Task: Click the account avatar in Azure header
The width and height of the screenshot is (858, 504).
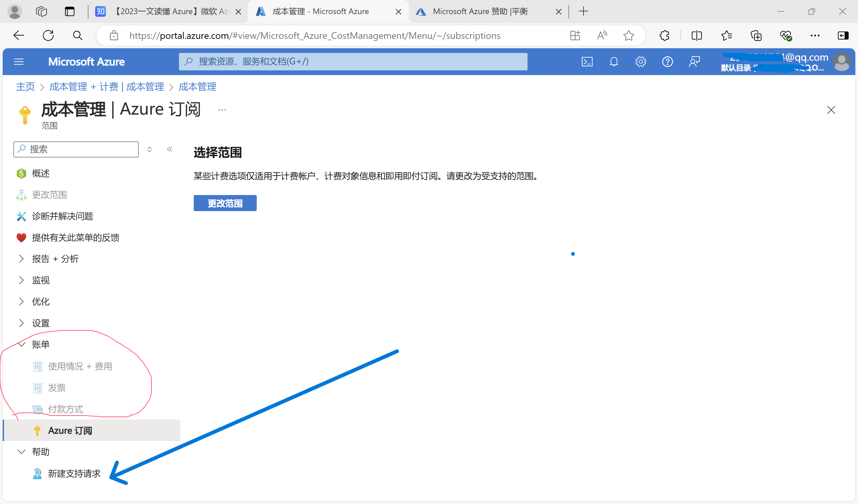Action: tap(842, 62)
